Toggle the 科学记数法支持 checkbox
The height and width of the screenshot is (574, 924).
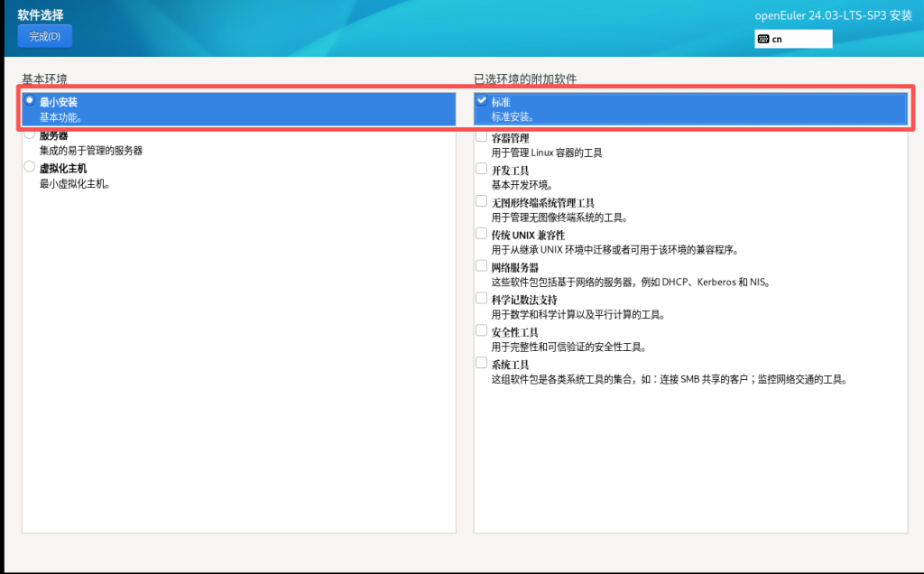point(482,299)
